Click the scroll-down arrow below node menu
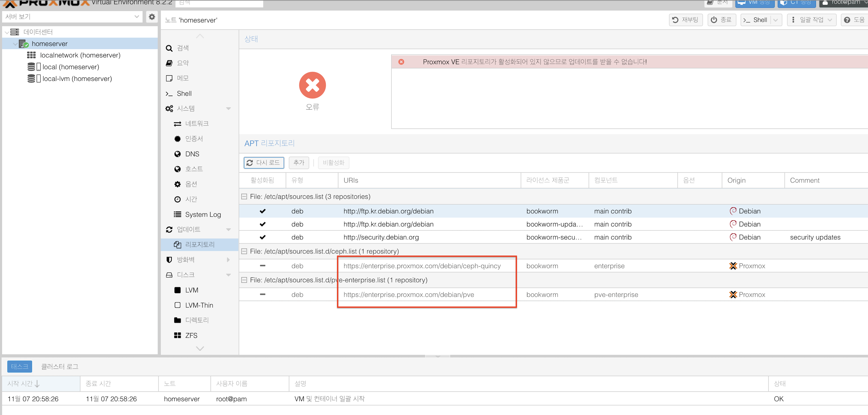 click(200, 348)
